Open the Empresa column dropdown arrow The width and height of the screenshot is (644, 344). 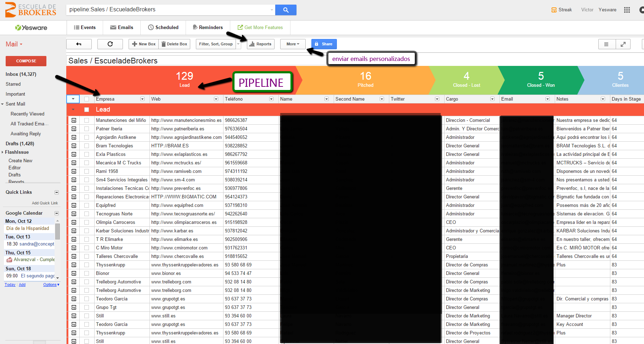tap(142, 99)
